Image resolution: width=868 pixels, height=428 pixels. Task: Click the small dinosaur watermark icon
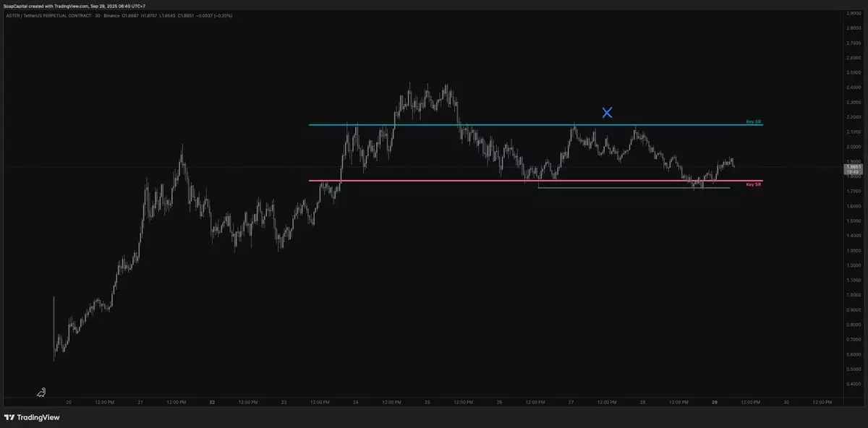pos(41,393)
